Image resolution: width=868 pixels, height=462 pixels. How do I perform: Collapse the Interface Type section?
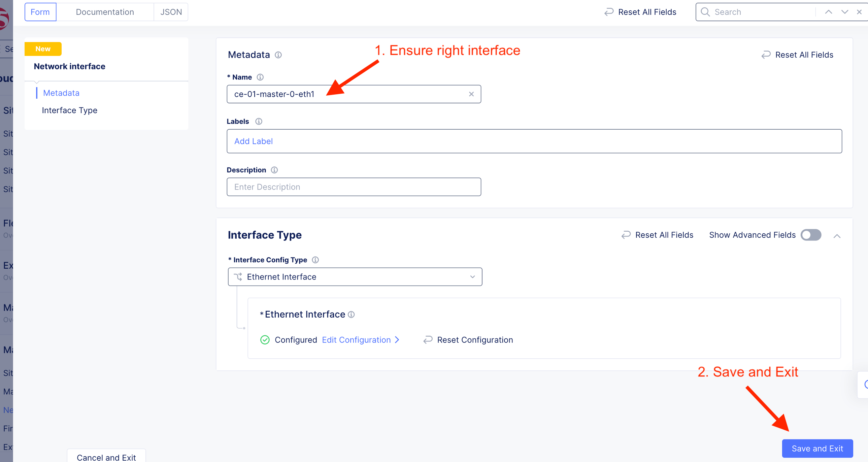pos(837,236)
